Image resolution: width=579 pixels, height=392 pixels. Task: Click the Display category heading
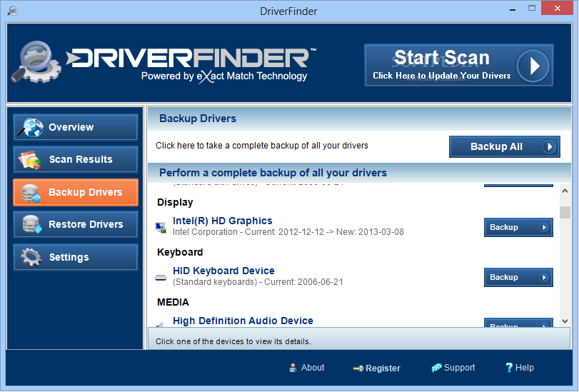(175, 202)
